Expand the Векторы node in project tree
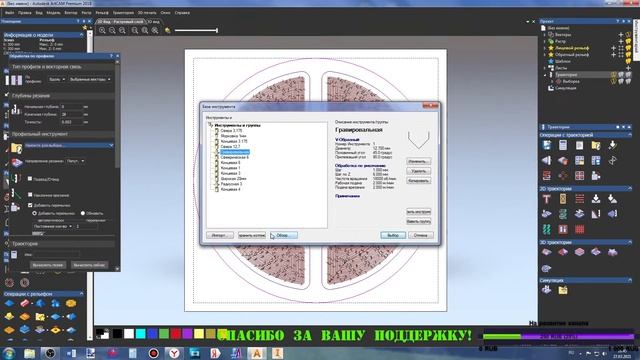This screenshot has width=640, height=360. pos(544,35)
